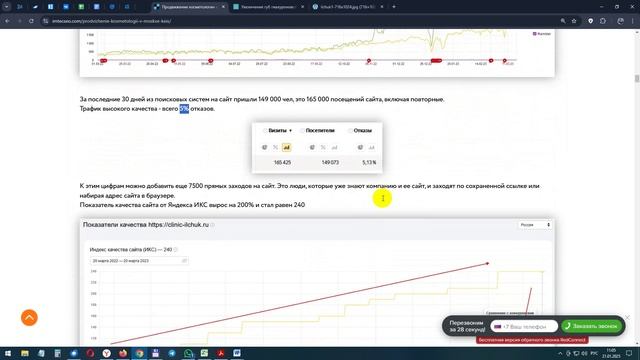Close the 'Увеличение губ' tab

pos(302,7)
